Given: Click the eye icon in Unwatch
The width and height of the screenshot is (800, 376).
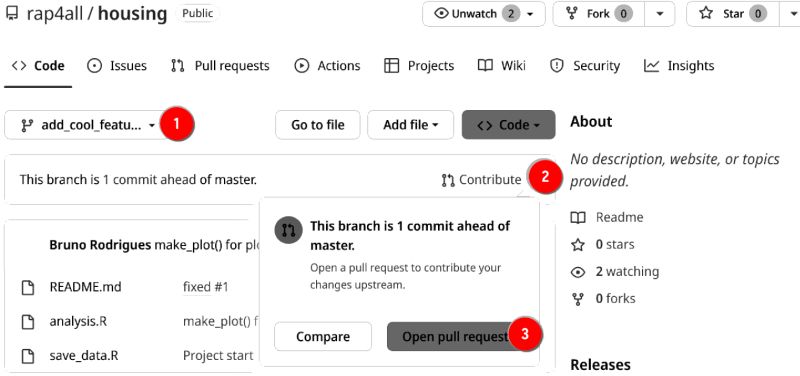Looking at the screenshot, I should coord(441,14).
